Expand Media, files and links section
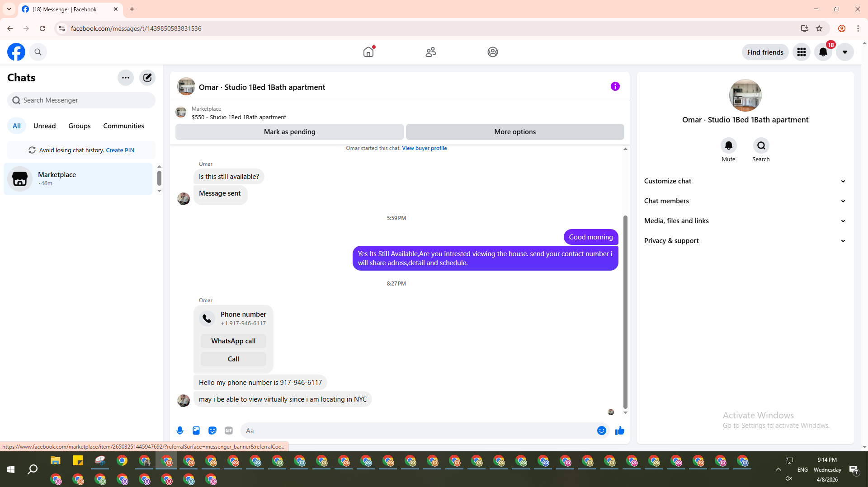This screenshot has height=487, width=868. pyautogui.click(x=745, y=221)
